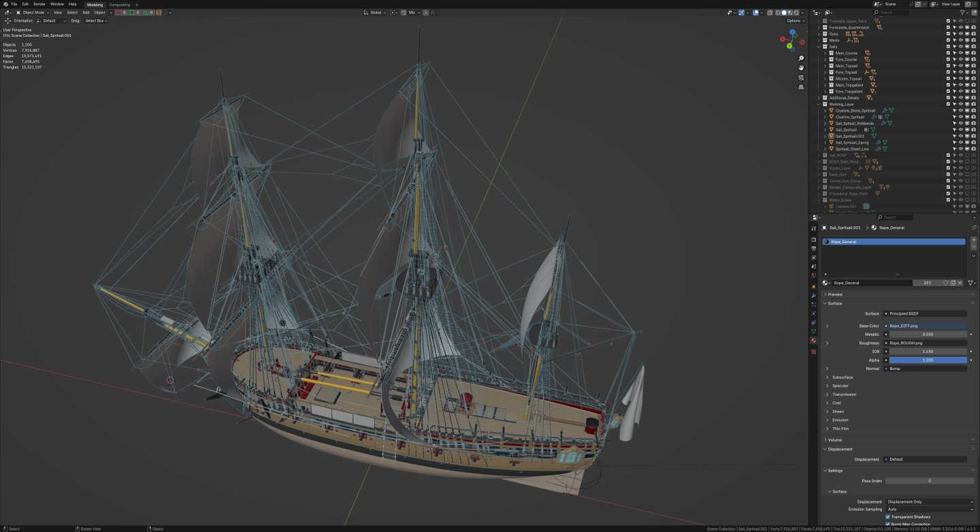
Task: Toggle eye visibility for Sail_Spritsail_Earing
Action: pyautogui.click(x=960, y=142)
